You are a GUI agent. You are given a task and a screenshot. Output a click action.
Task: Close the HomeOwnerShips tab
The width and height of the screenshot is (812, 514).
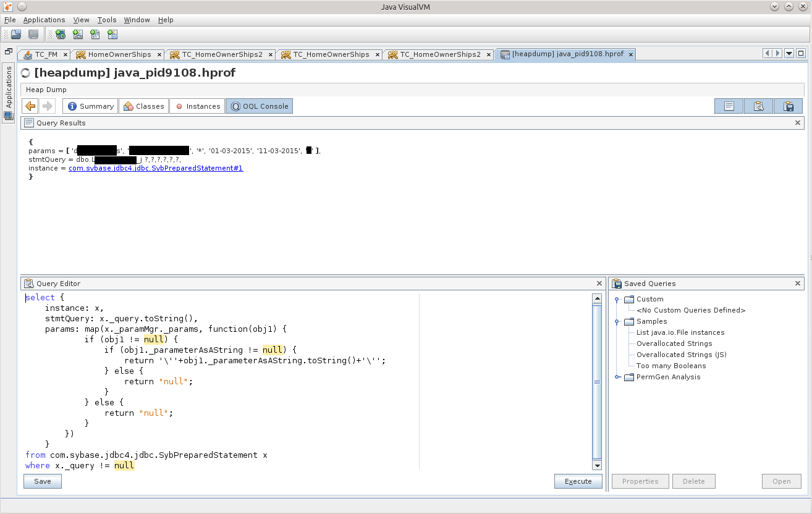159,54
